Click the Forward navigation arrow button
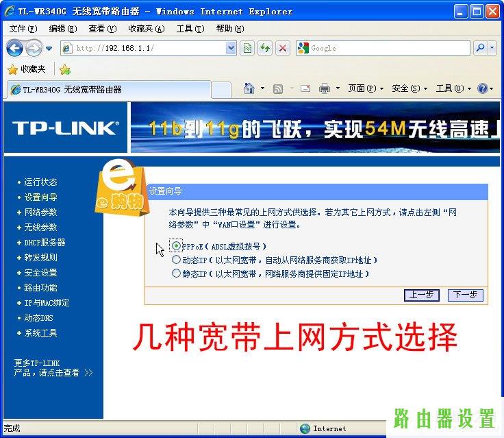The width and height of the screenshot is (504, 438). [34, 48]
